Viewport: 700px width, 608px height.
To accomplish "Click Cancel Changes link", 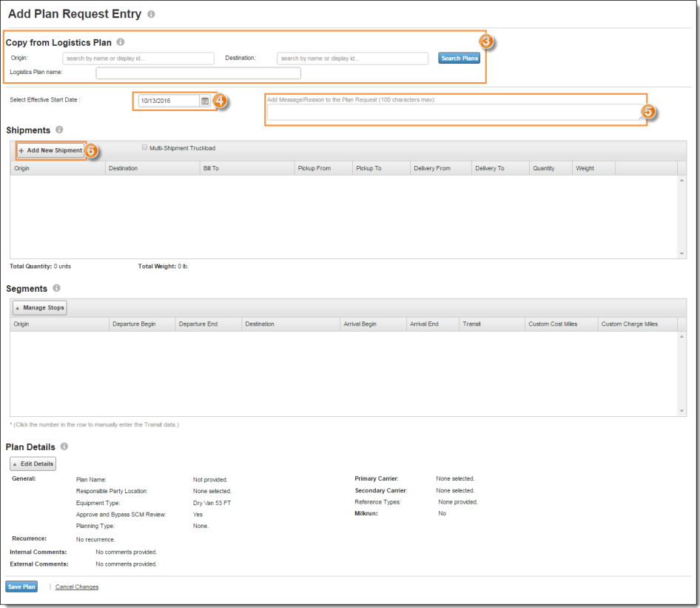I will pyautogui.click(x=77, y=587).
